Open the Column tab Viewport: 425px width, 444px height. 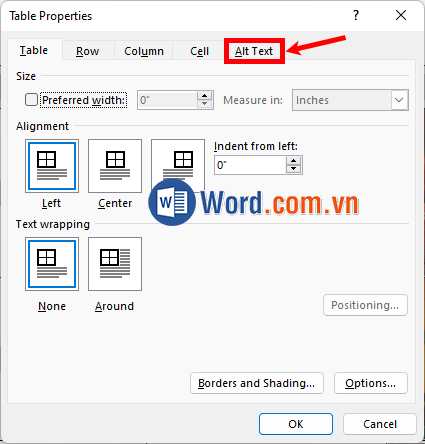coord(144,51)
